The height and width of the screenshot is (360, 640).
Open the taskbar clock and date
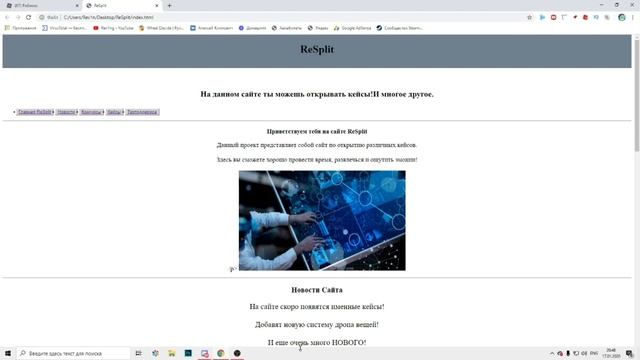(x=611, y=353)
